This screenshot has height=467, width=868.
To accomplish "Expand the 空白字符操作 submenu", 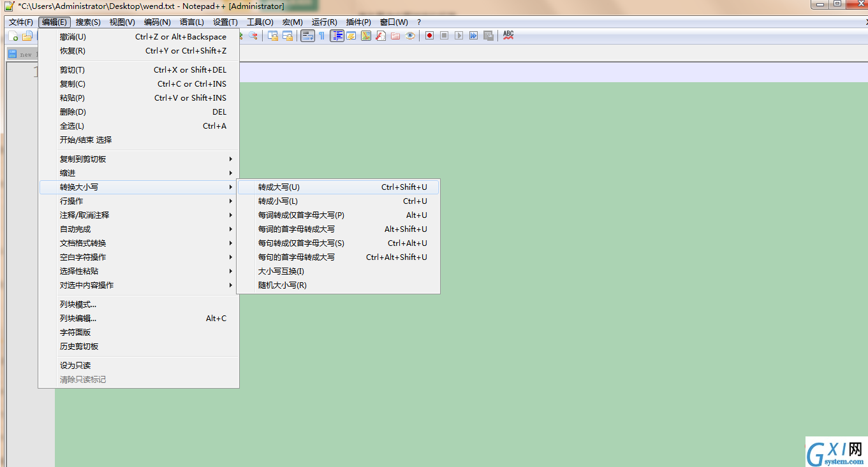I will tap(138, 257).
